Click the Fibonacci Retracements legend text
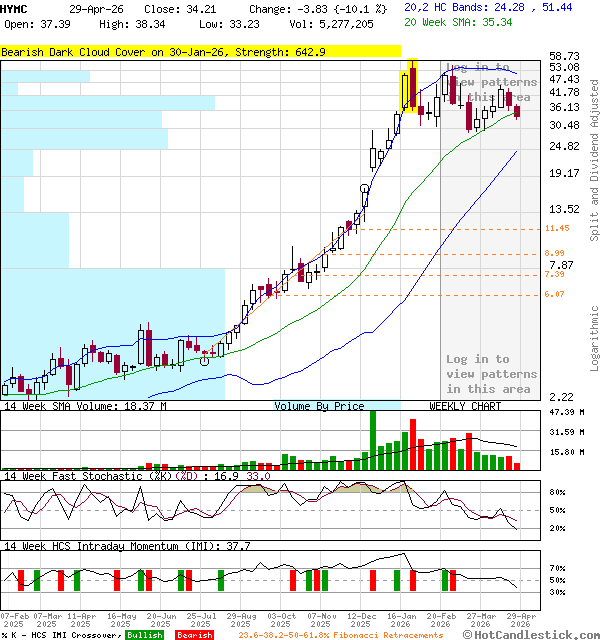600x640 pixels. pos(340,635)
